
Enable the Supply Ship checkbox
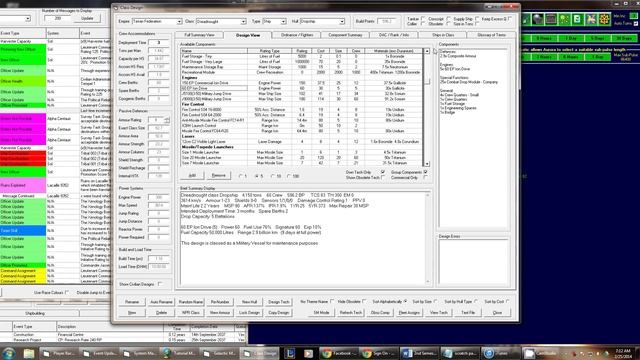[x=477, y=19]
